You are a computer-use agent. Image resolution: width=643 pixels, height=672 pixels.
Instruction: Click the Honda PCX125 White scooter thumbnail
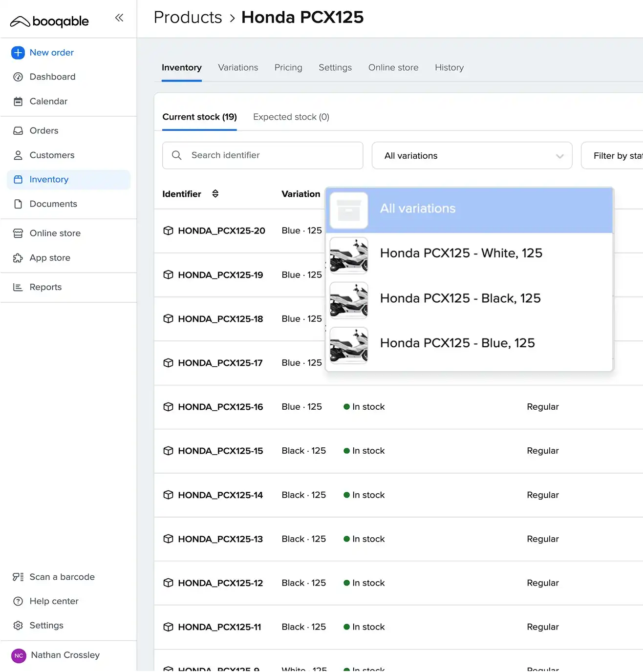pos(349,255)
